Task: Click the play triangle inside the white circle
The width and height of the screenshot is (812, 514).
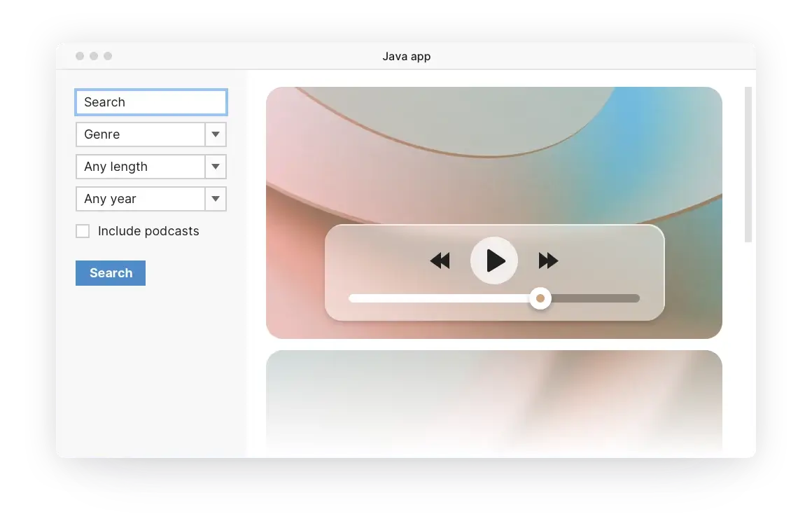Action: [x=496, y=261]
